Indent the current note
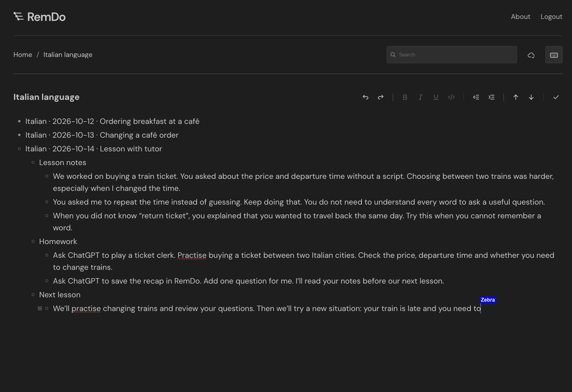This screenshot has width=572, height=392. click(x=491, y=97)
